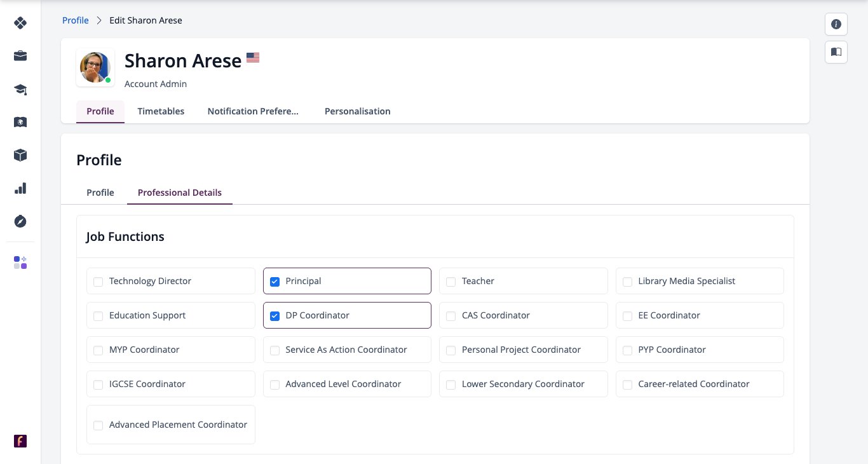Click the 3D box icon in sidebar
Screen dimensions: 868x464
(20, 155)
